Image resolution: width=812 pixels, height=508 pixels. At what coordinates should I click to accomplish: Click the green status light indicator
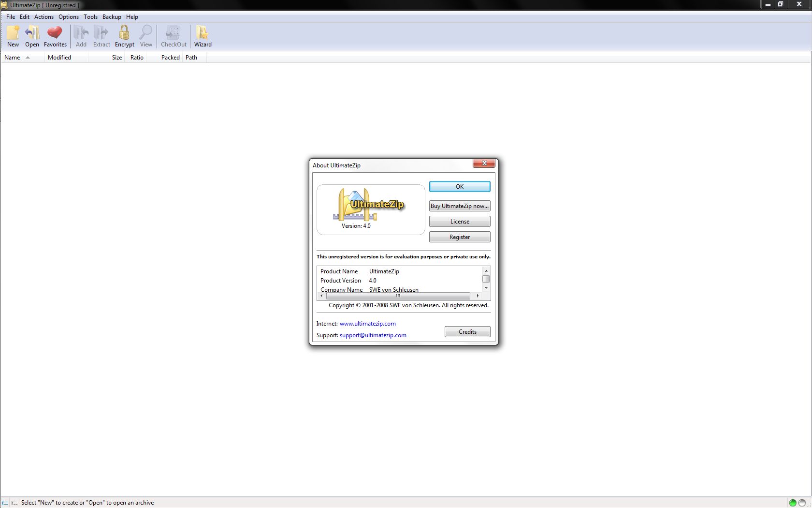(793, 503)
